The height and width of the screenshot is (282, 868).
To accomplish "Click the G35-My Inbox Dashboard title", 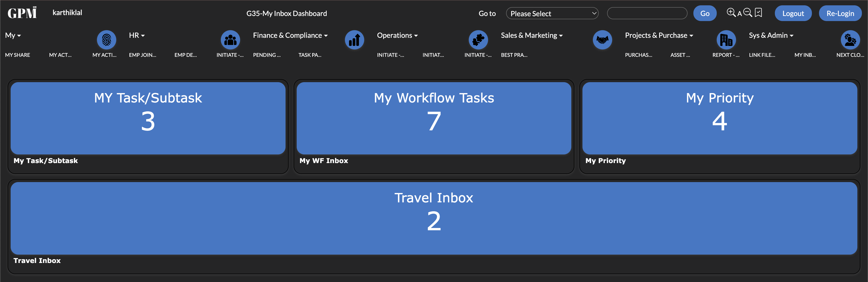I will click(x=287, y=13).
